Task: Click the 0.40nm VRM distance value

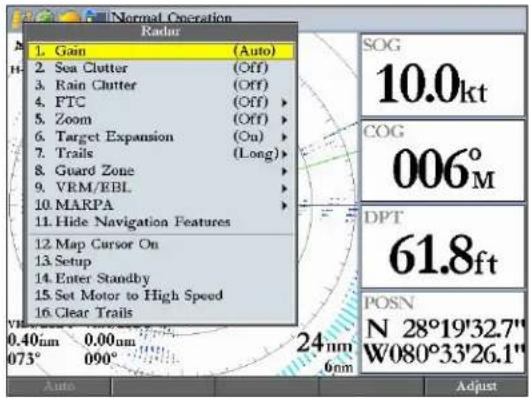Action: (x=33, y=341)
